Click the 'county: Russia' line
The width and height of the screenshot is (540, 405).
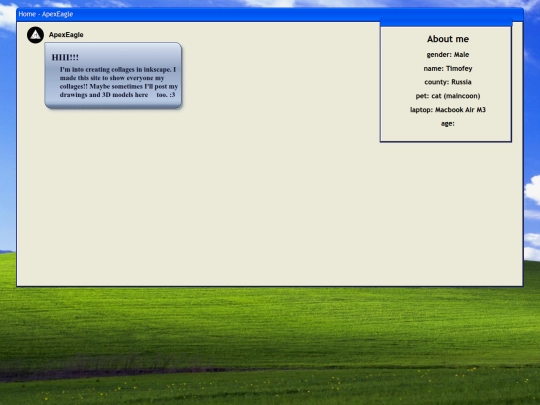tap(448, 82)
